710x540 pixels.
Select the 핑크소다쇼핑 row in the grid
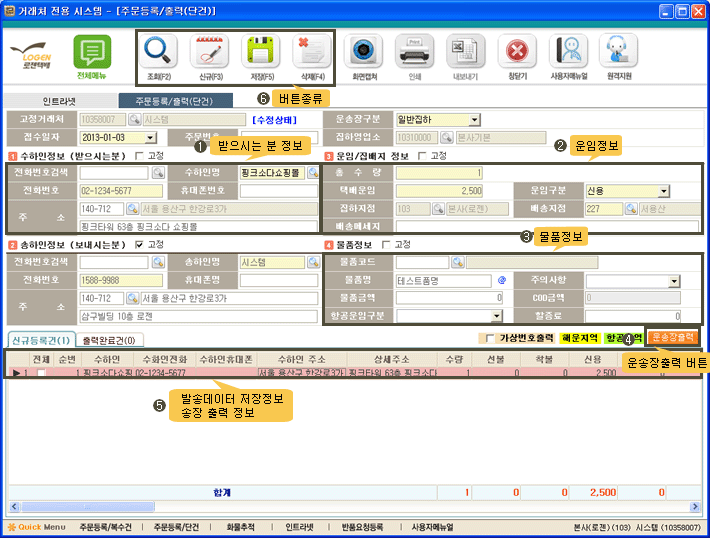354,373
